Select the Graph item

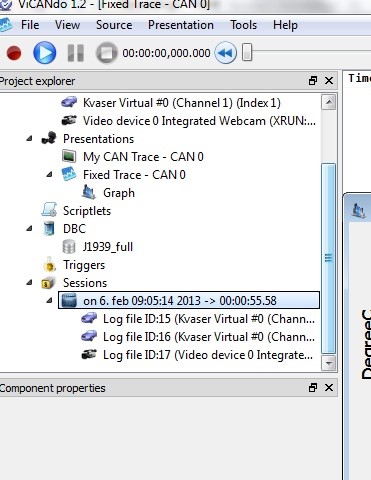[x=119, y=193]
